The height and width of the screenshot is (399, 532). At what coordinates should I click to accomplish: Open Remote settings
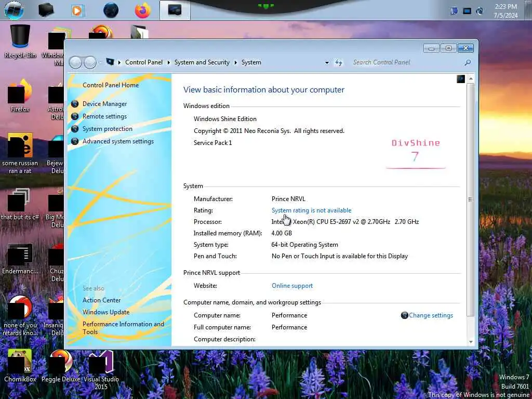104,116
